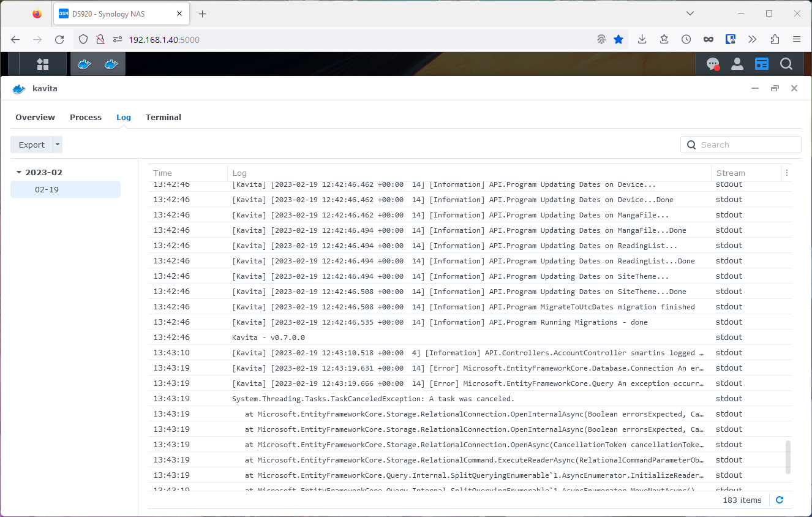
Task: Open the Export dropdown arrow
Action: 56,145
